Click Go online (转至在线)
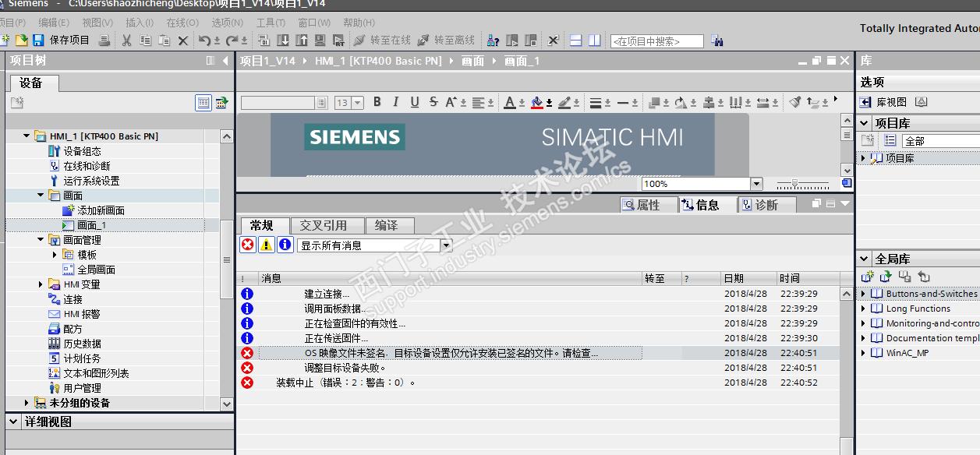 pos(383,41)
